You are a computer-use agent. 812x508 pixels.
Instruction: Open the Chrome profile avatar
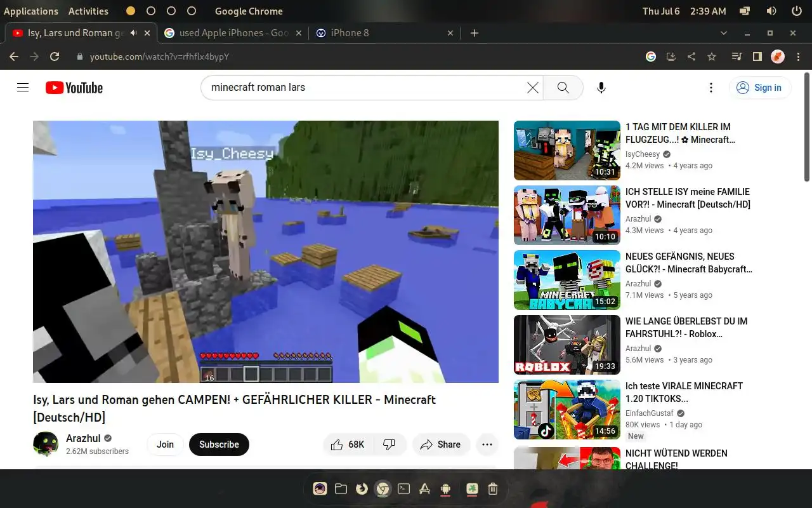tap(778, 57)
